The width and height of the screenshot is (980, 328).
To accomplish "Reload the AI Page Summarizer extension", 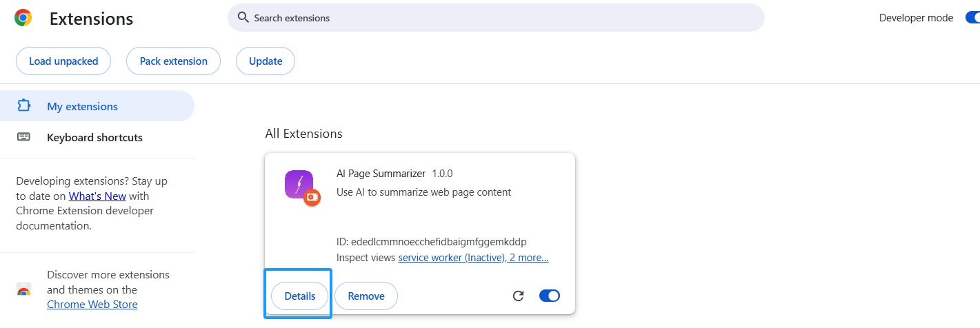I will 519,296.
